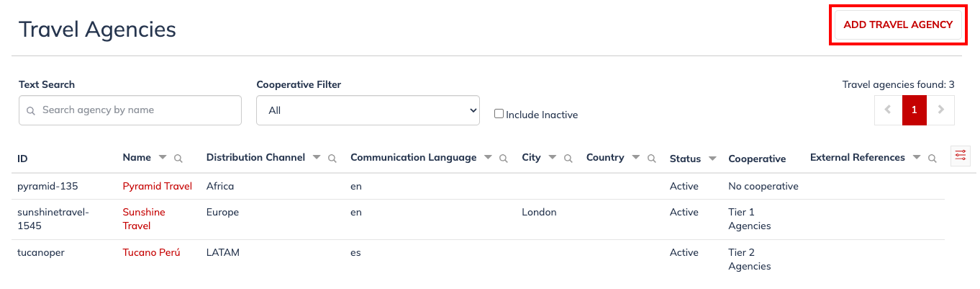Viewport: 980px width, 289px height.
Task: Open the Tucano Perú agency link
Action: [x=151, y=253]
